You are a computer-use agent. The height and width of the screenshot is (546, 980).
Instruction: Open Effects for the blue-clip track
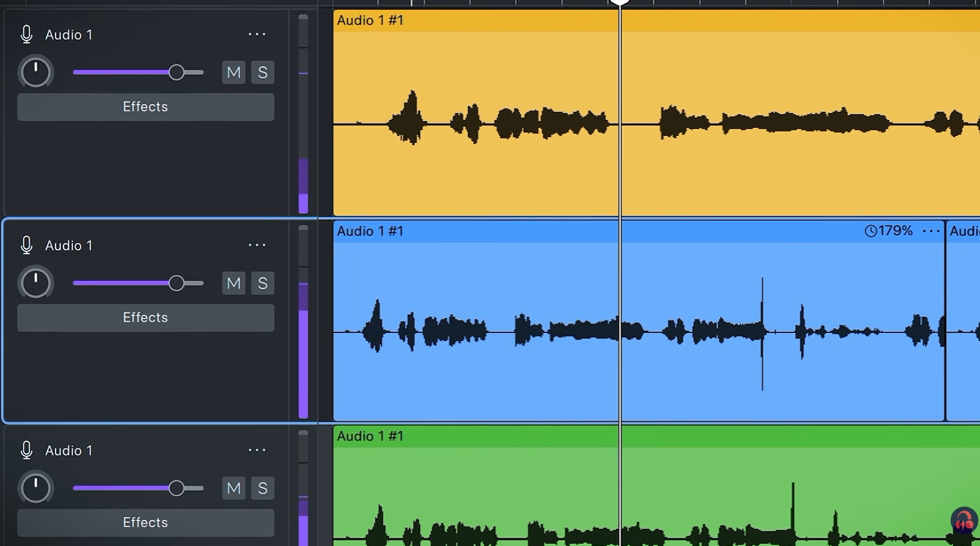145,317
